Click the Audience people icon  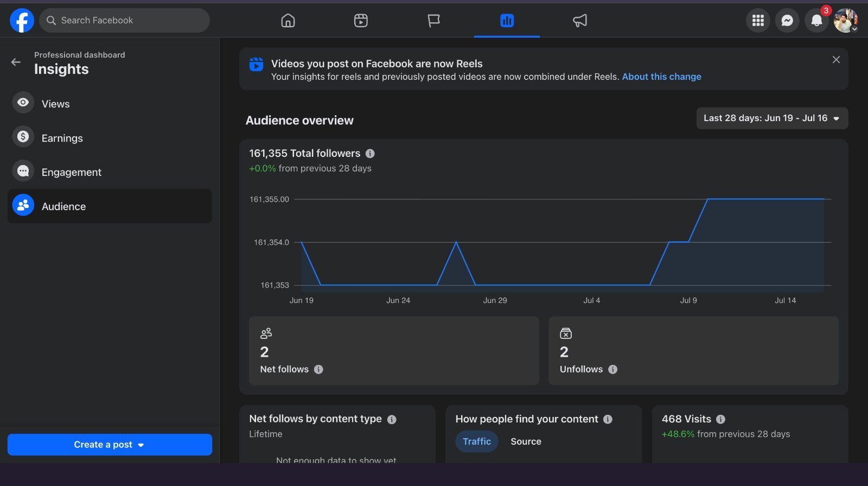pos(23,205)
